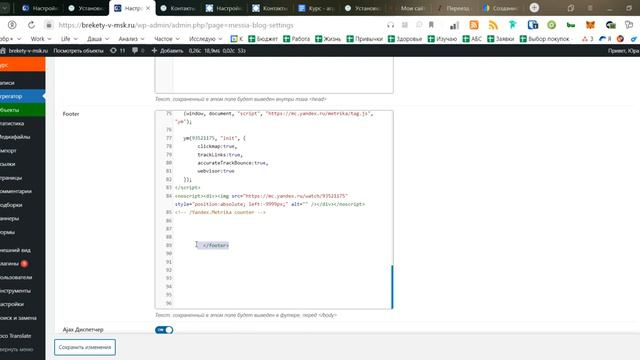The width and height of the screenshot is (640, 360).
Task: Select the </footer> text on line 89
Action: pos(216,245)
